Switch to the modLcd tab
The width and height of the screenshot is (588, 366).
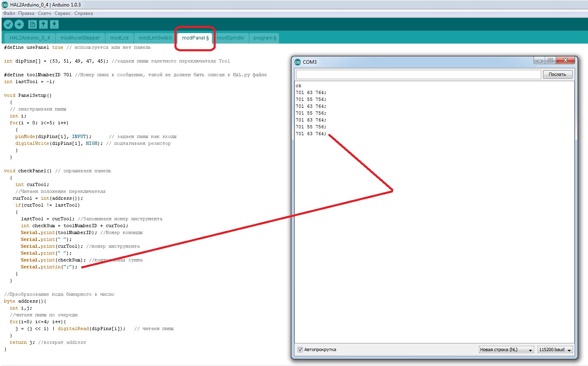click(x=120, y=38)
